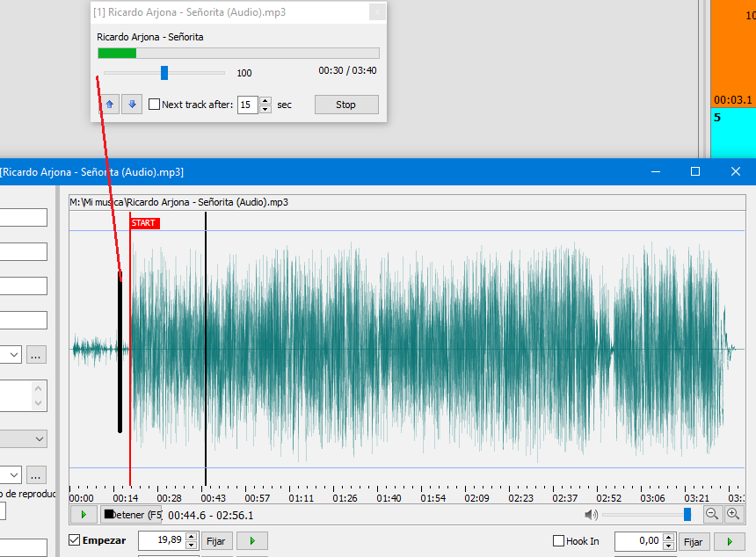Click the '00:30 / 03:40' elapsed time text
Screen dimensions: 756x557
[347, 71]
